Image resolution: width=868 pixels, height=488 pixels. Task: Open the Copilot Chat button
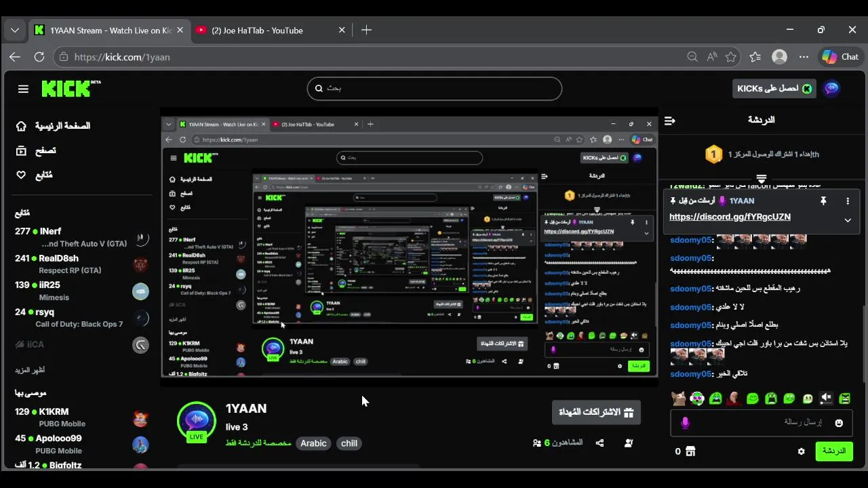[840, 57]
